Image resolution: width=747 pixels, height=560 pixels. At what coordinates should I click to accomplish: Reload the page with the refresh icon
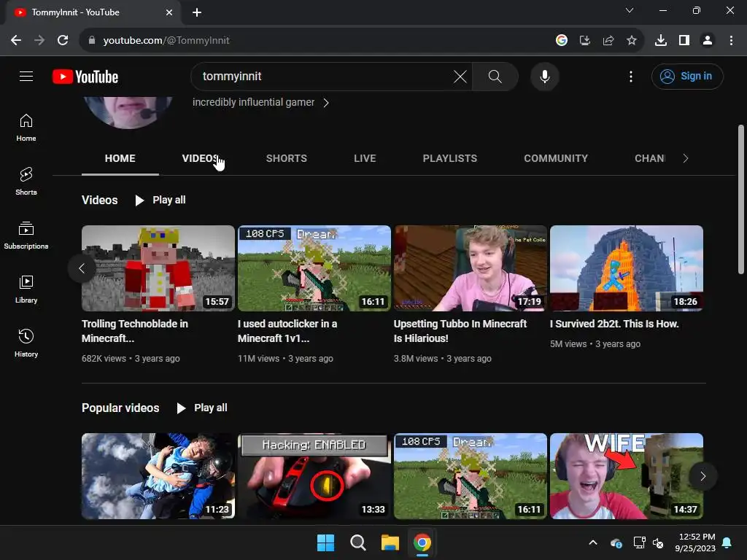63,41
